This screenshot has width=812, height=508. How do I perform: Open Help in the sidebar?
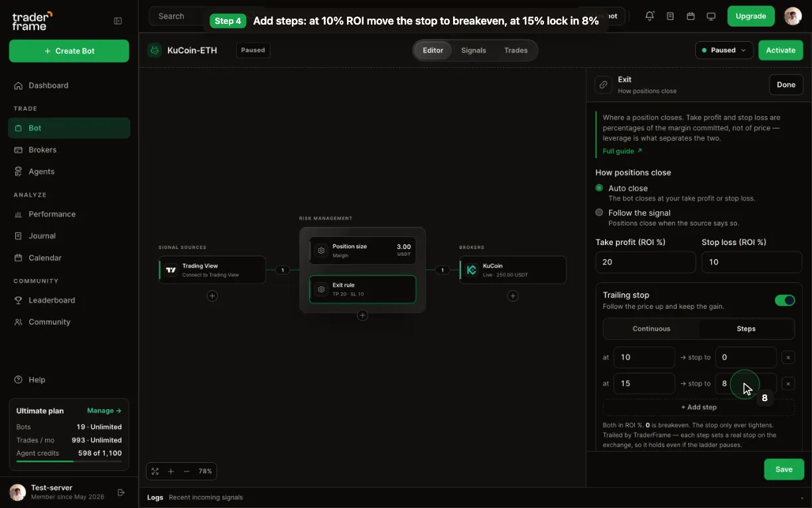[69, 380]
